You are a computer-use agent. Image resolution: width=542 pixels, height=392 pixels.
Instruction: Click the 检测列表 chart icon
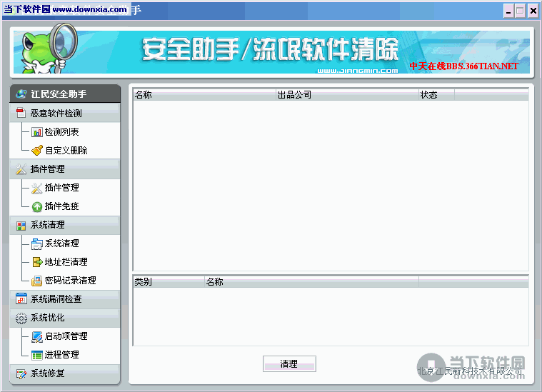pos(37,132)
